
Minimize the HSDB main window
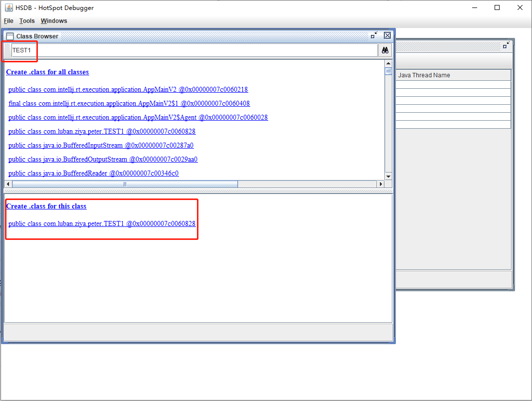(475, 7)
